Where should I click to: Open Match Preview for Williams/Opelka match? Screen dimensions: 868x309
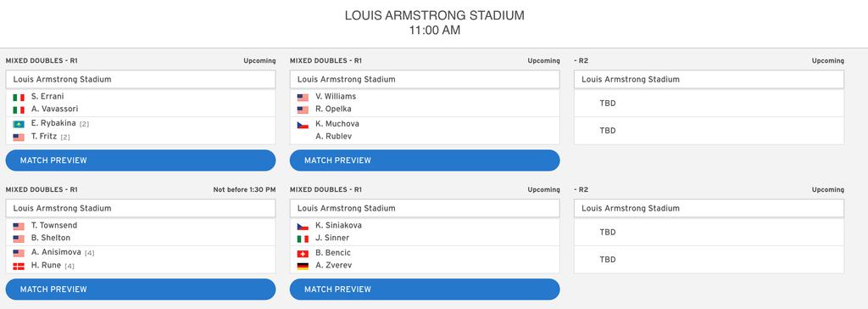point(425,160)
